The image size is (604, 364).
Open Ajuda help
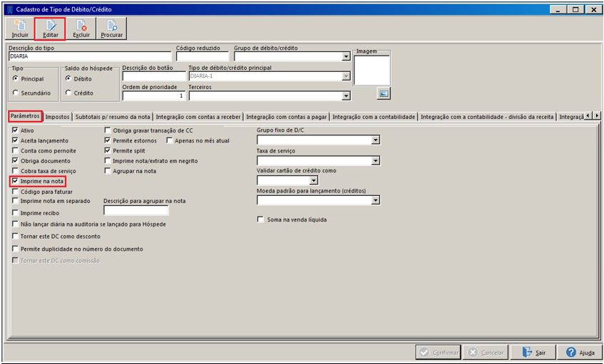click(580, 352)
